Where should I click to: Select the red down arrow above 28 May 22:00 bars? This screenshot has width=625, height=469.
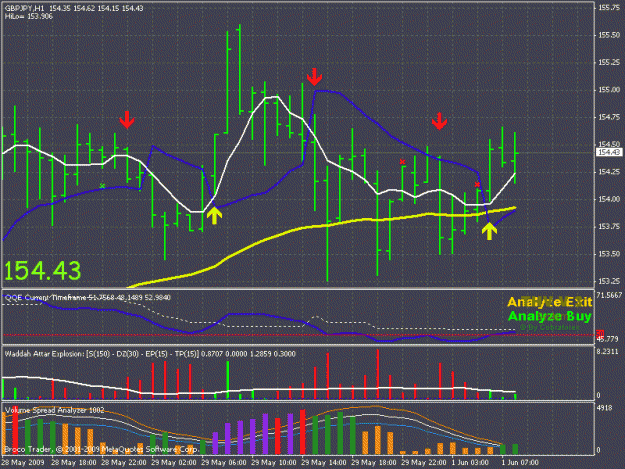[127, 120]
